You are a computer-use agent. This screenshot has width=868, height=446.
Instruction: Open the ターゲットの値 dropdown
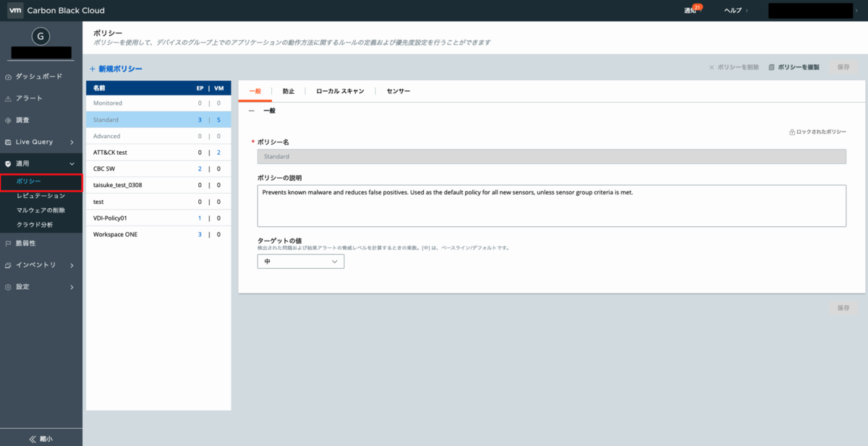click(x=301, y=262)
